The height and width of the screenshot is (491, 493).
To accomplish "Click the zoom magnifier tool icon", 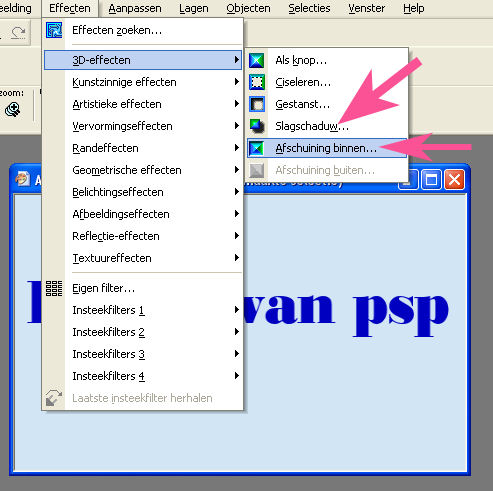I will (13, 110).
